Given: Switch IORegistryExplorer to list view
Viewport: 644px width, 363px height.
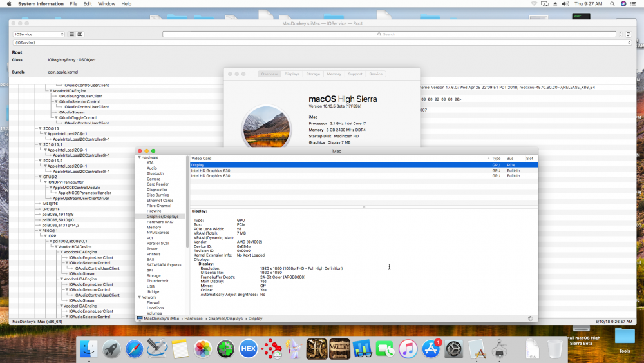Looking at the screenshot, I should point(72,34).
